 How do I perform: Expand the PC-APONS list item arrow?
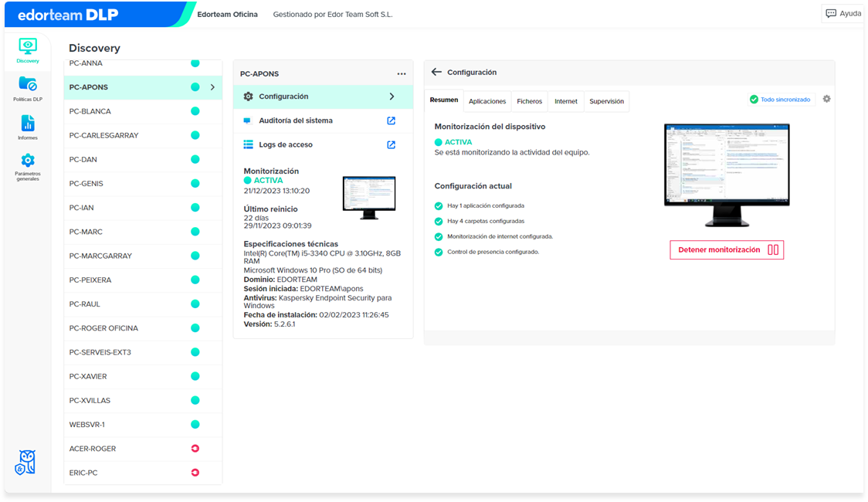click(x=212, y=87)
